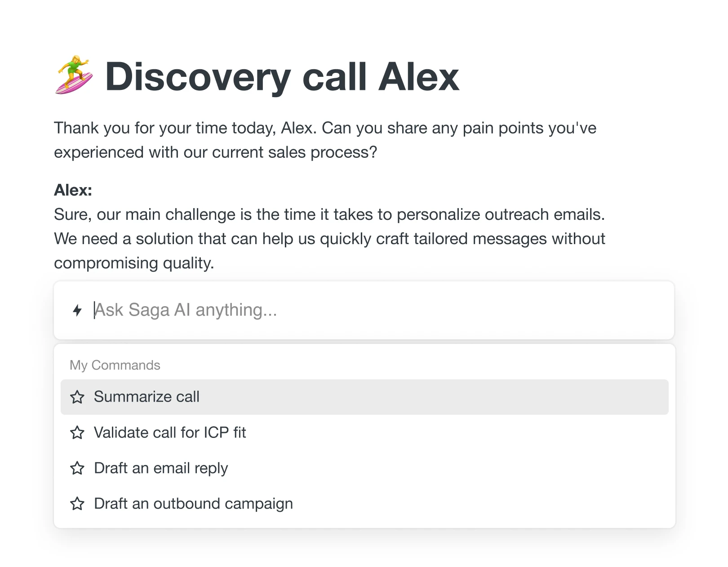Viewport: 728px width, 567px height.
Task: Click the line starting 'We need a solution'
Action: point(329,239)
